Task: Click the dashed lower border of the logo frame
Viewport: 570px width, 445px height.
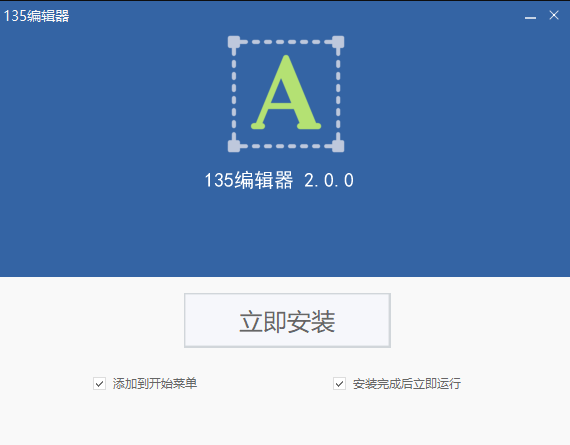Action: [x=286, y=146]
